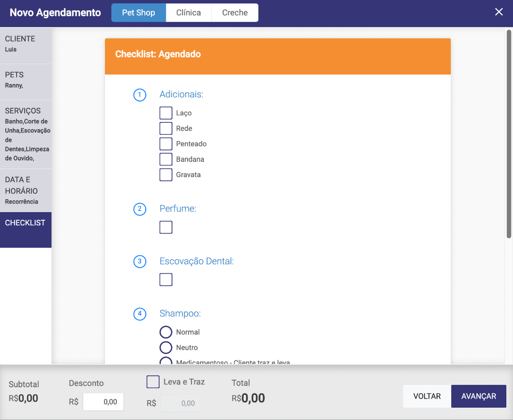The image size is (513, 420).
Task: Toggle the Perfume checkbox
Action: coord(166,228)
